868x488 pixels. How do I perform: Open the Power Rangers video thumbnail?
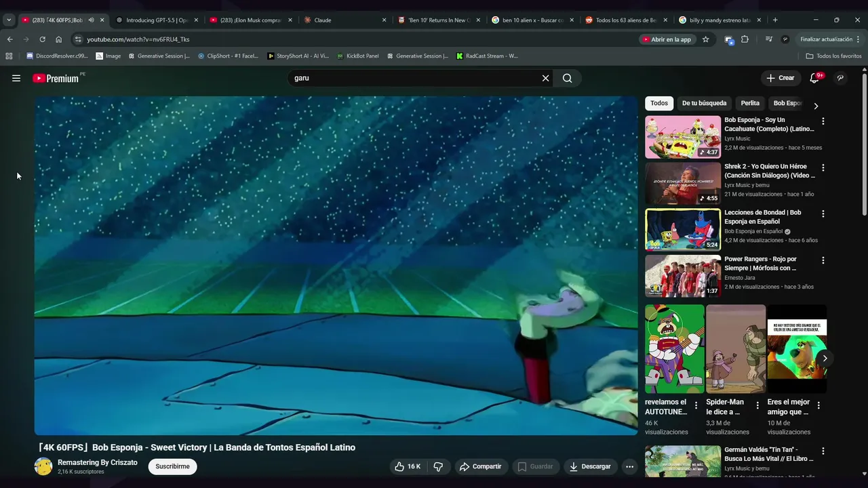pyautogui.click(x=683, y=276)
